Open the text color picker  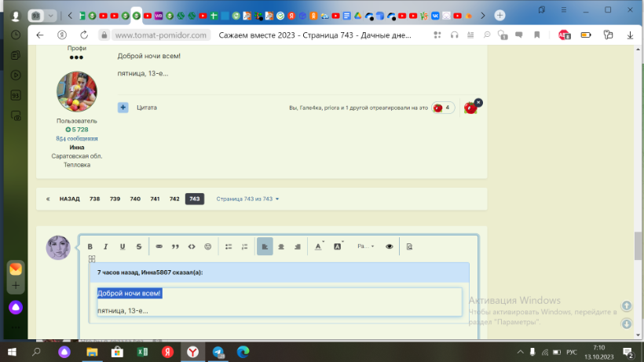click(319, 247)
